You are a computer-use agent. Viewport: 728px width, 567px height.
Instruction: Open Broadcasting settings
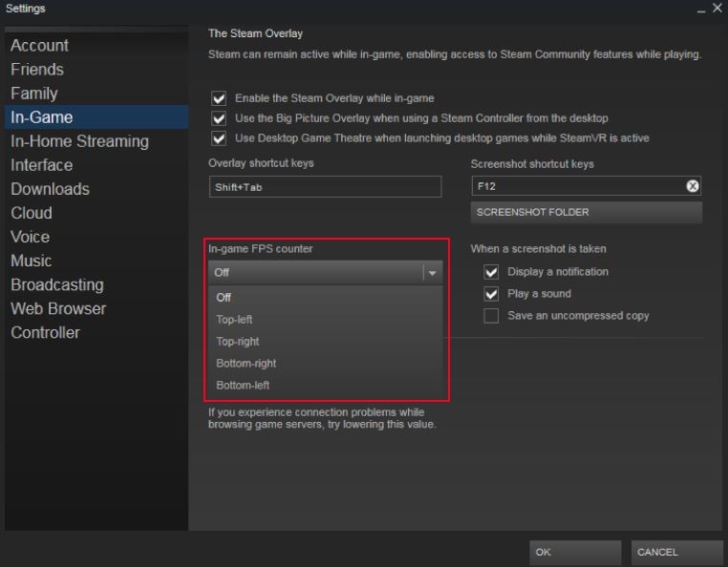96,284
